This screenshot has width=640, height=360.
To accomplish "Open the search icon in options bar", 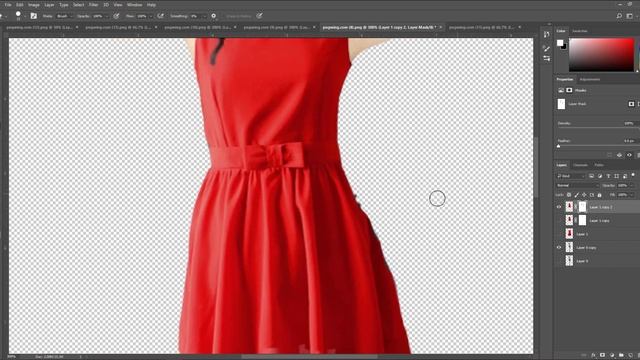I will (x=619, y=16).
